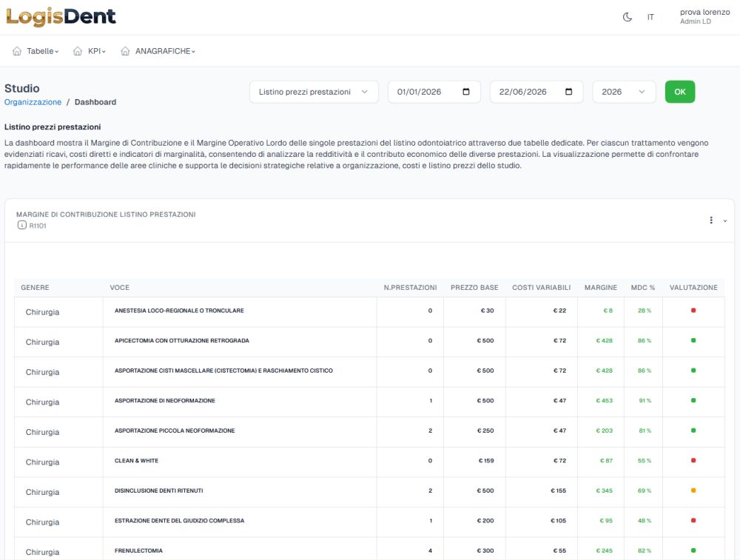This screenshot has height=560, width=740.
Task: Select the ANESTESIA LOCO-REGIONALE O TRONCULARE row text
Action: coord(179,311)
